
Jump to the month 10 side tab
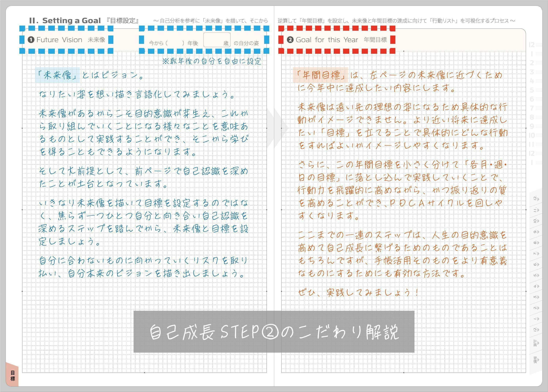[x=536, y=221]
